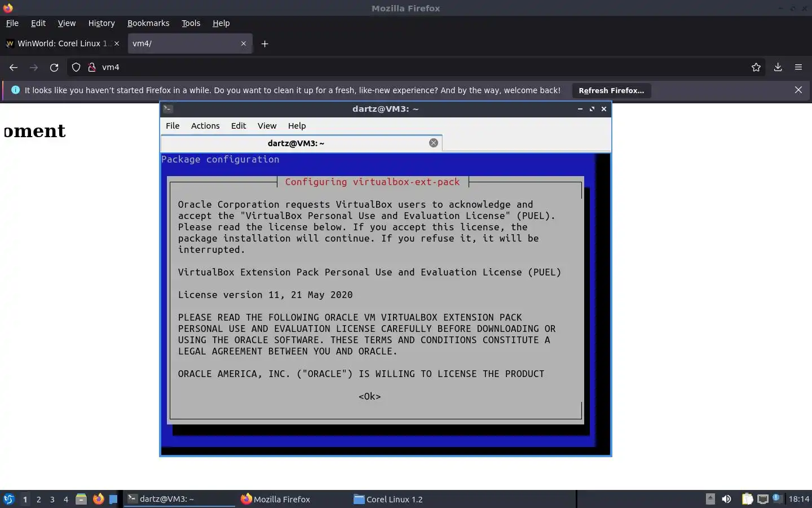
Task: Click the show desktop panel icon
Action: tap(113, 499)
